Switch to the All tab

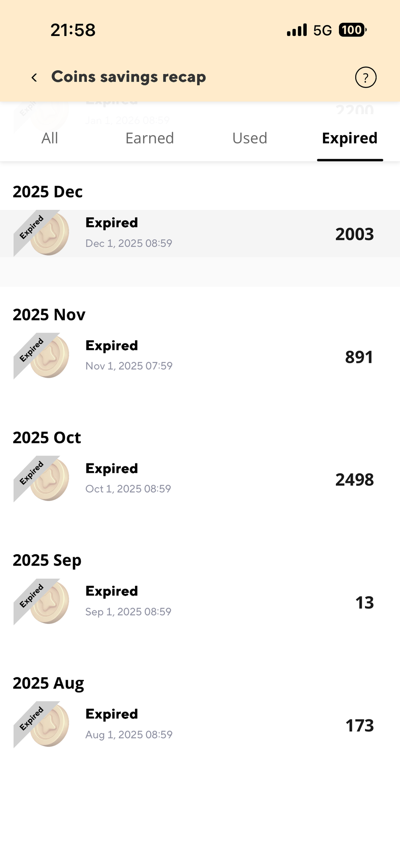pyautogui.click(x=50, y=138)
